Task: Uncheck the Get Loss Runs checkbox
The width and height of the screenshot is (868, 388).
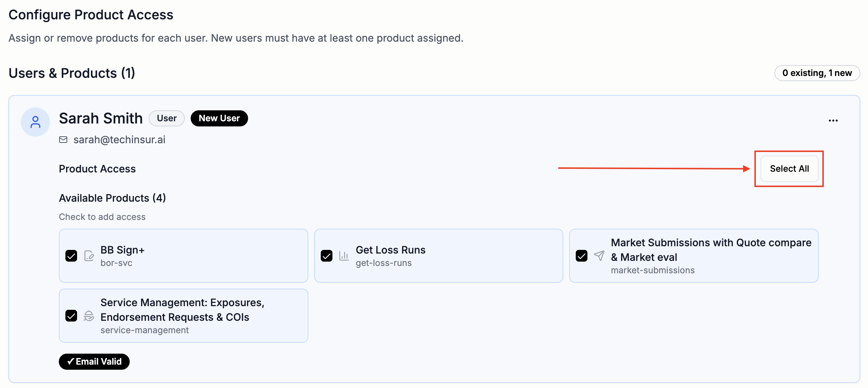Action: (327, 256)
